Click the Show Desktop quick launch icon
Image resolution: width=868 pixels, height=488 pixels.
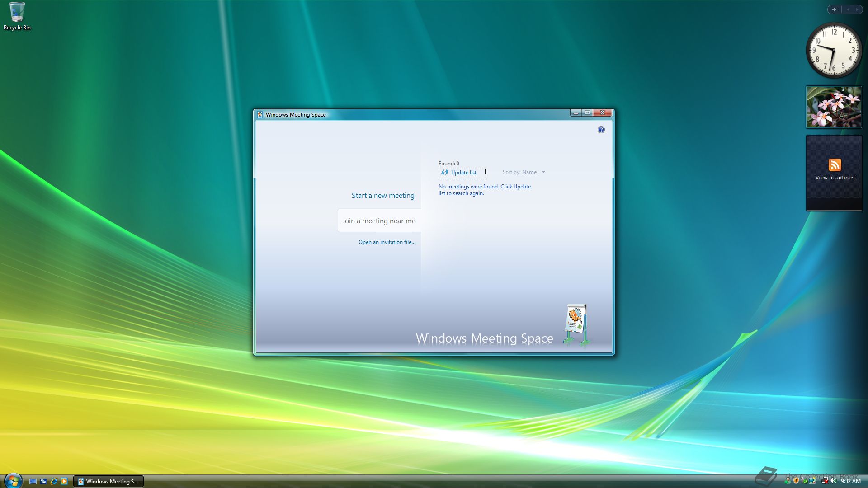[x=33, y=482]
